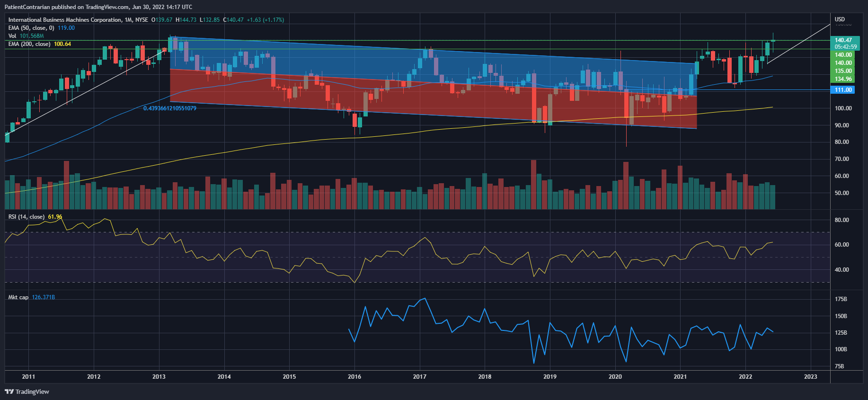Click the open price O139.67

(162, 20)
